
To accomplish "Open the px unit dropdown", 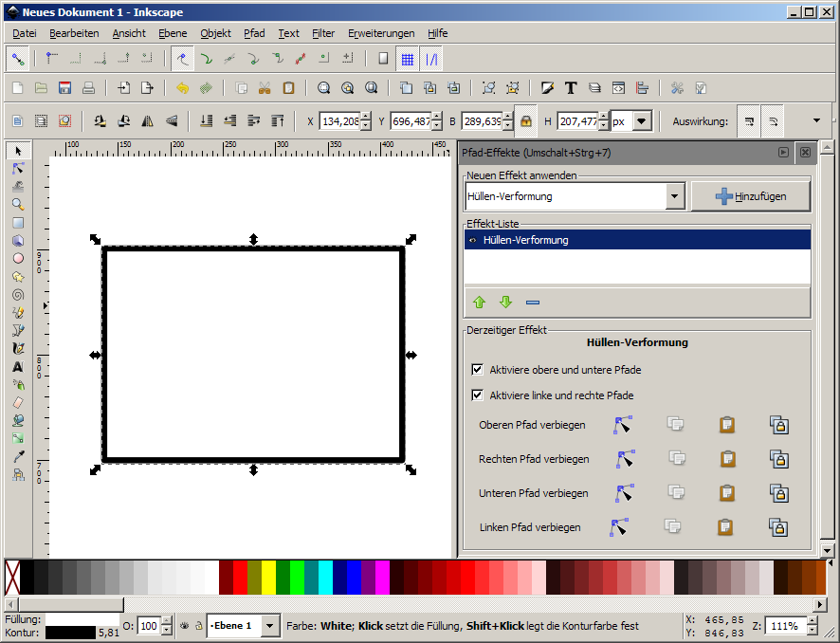I will click(x=642, y=121).
